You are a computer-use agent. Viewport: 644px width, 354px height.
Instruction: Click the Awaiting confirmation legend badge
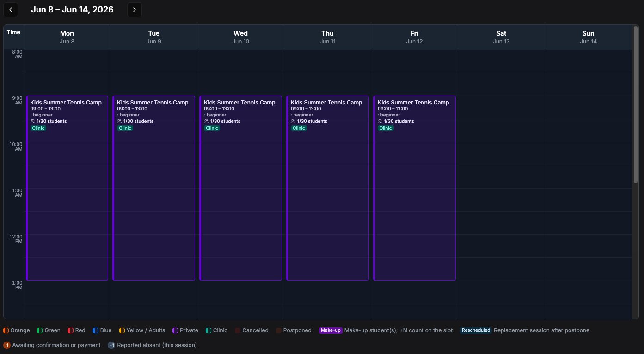(6, 345)
